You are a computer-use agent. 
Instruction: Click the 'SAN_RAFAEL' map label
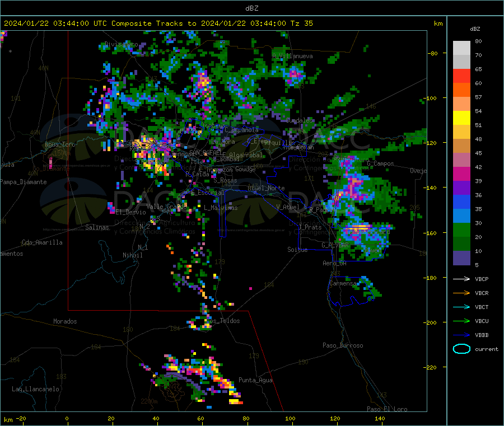tap(205, 153)
